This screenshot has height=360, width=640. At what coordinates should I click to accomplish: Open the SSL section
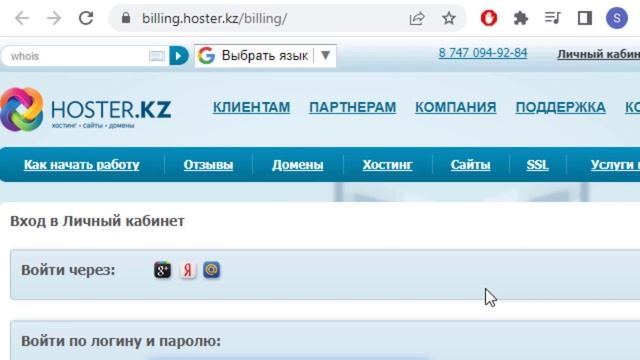(538, 165)
